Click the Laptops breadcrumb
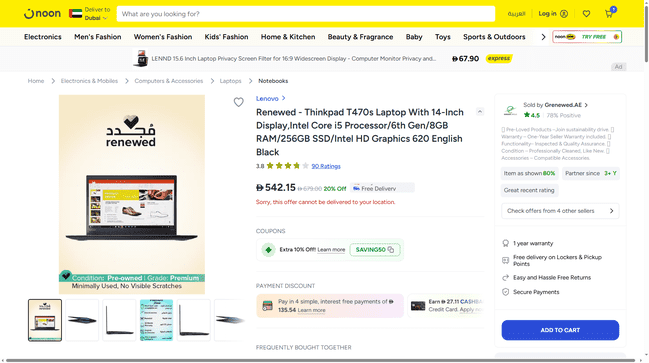 pyautogui.click(x=230, y=81)
